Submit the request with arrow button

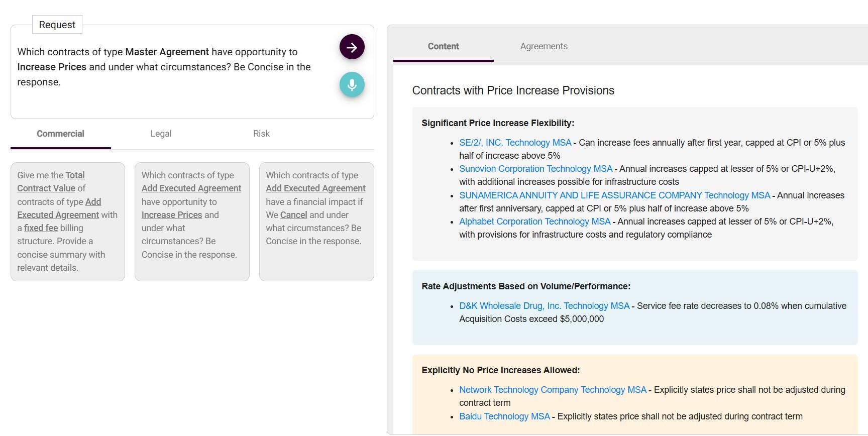[x=352, y=47]
